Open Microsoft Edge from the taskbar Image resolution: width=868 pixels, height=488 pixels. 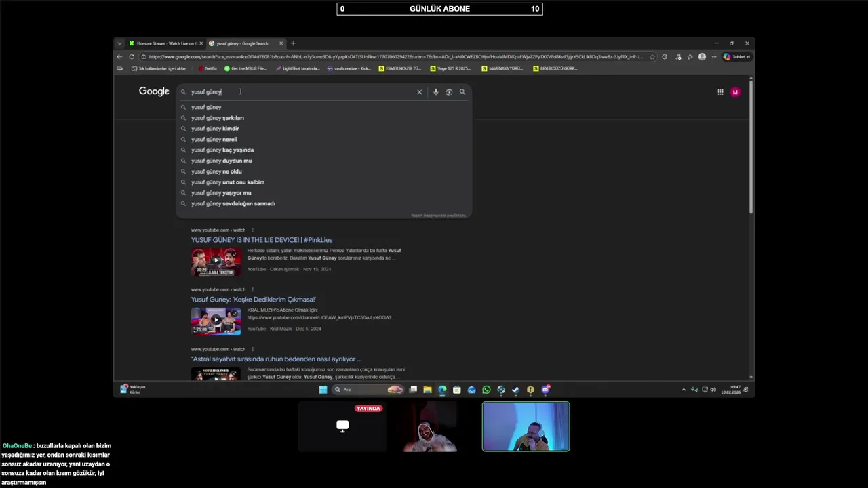(x=442, y=390)
